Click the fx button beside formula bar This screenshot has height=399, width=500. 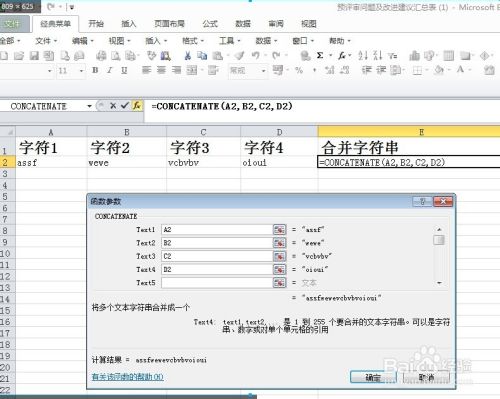pyautogui.click(x=137, y=106)
